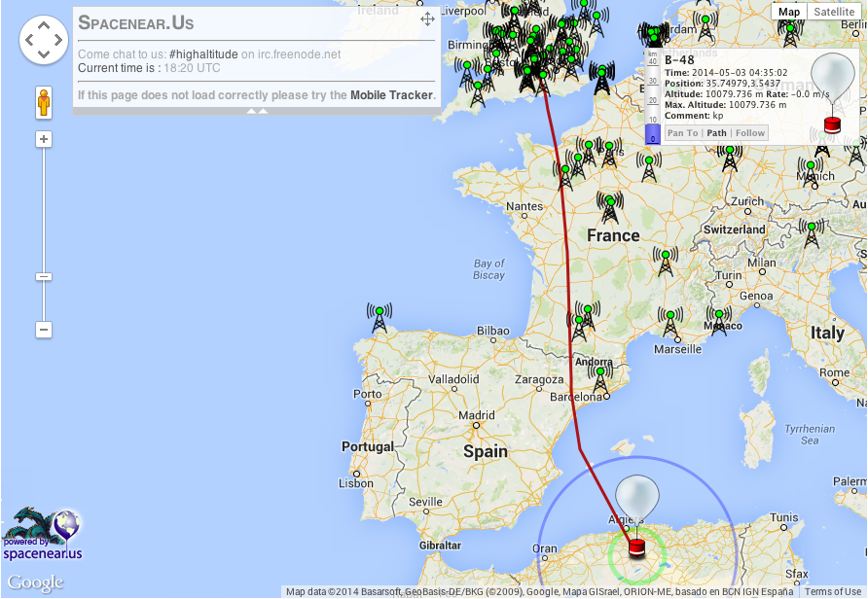Image resolution: width=868 pixels, height=599 pixels.
Task: Click the Gibraltar label
Action: click(x=440, y=546)
